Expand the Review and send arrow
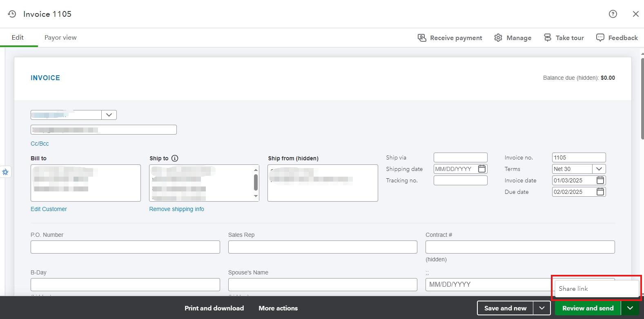 point(630,308)
